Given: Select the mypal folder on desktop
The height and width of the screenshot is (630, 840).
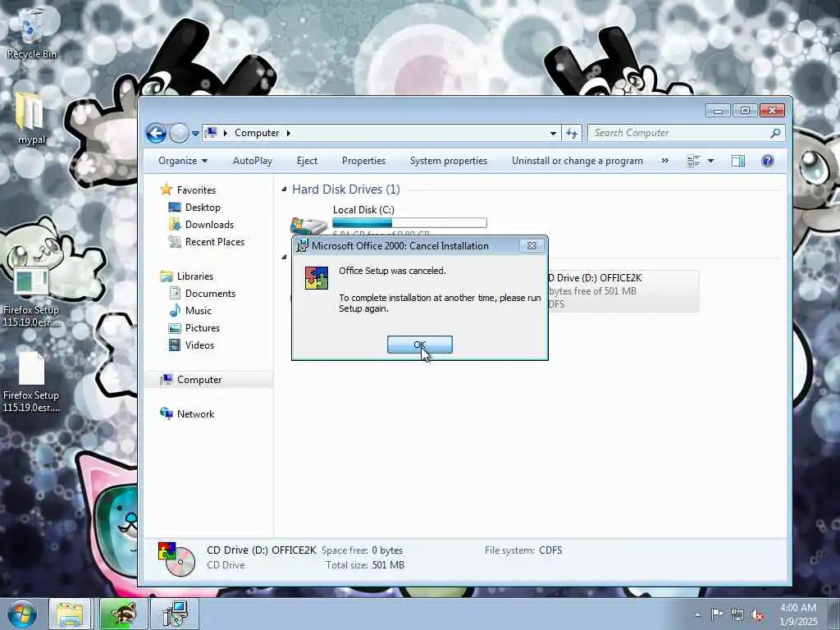Looking at the screenshot, I should click(31, 118).
